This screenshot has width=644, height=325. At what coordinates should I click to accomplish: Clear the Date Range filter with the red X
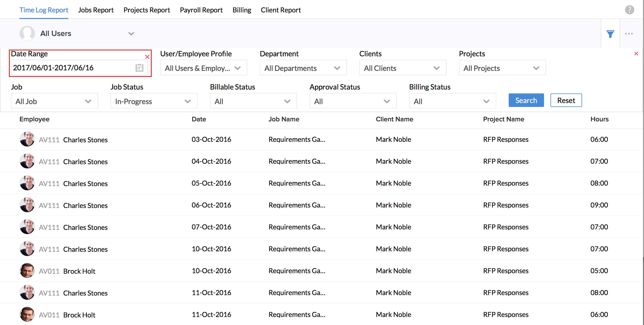tap(147, 57)
